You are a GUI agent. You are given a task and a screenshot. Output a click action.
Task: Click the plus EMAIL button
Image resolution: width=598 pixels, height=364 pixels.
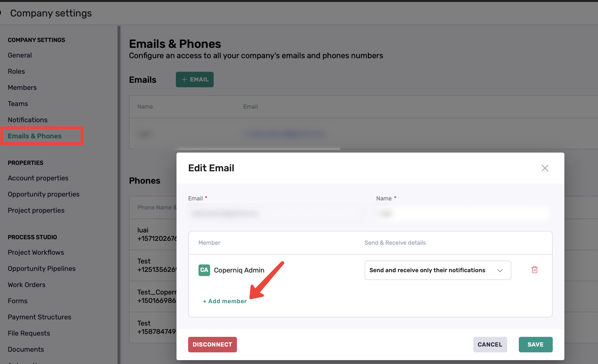[195, 80]
